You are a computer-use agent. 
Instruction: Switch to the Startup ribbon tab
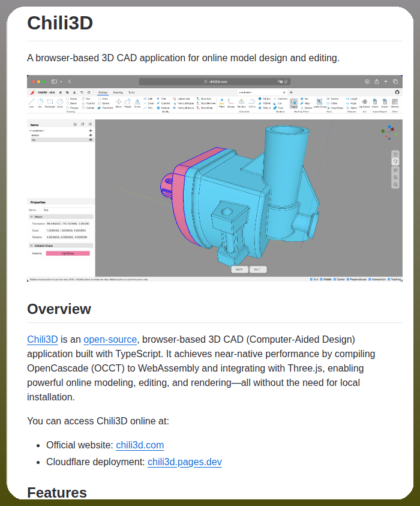(103, 92)
